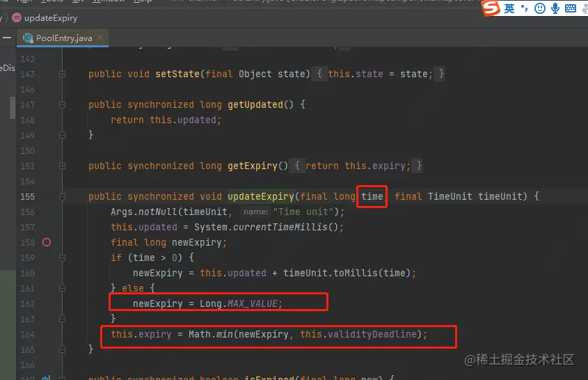Click currentTimeMillis on line 157
Viewport: 588px width, 380px height.
[x=280, y=227]
